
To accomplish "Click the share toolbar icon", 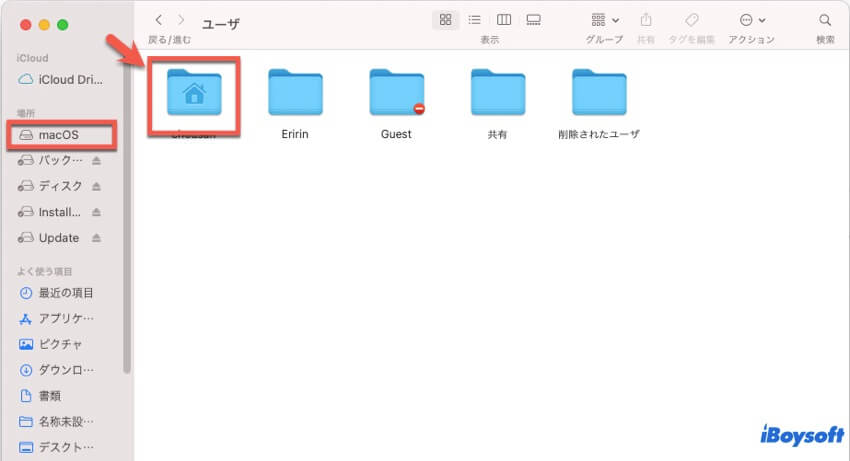I will click(646, 20).
